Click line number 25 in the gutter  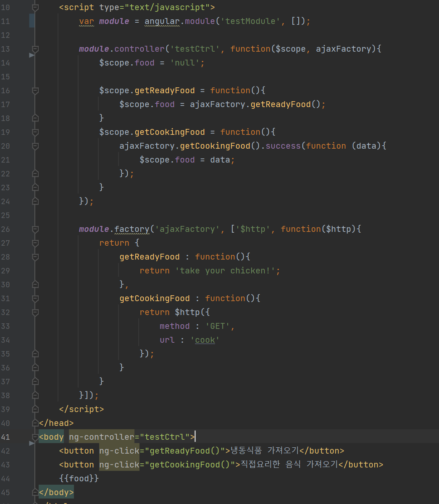click(5, 215)
